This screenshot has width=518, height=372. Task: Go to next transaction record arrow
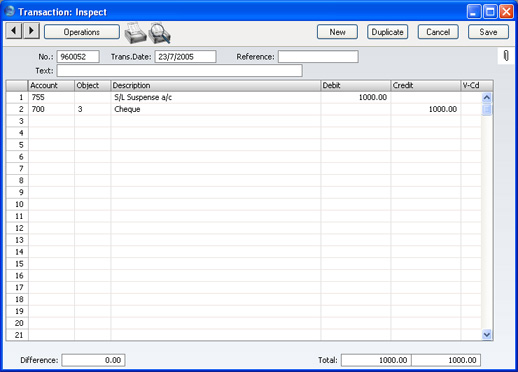coord(31,31)
